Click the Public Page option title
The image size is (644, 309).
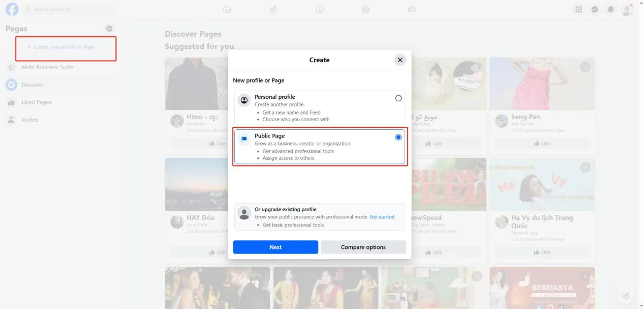269,136
